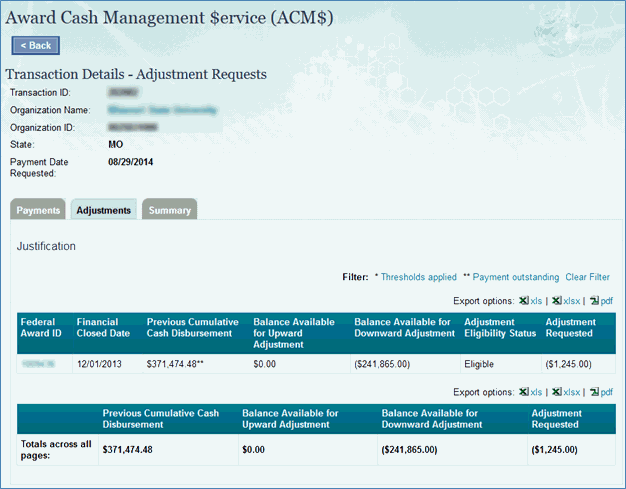The width and height of the screenshot is (626, 489).
Task: Click Balance Available for Downward Adjustment header in award table
Action: click(x=405, y=328)
